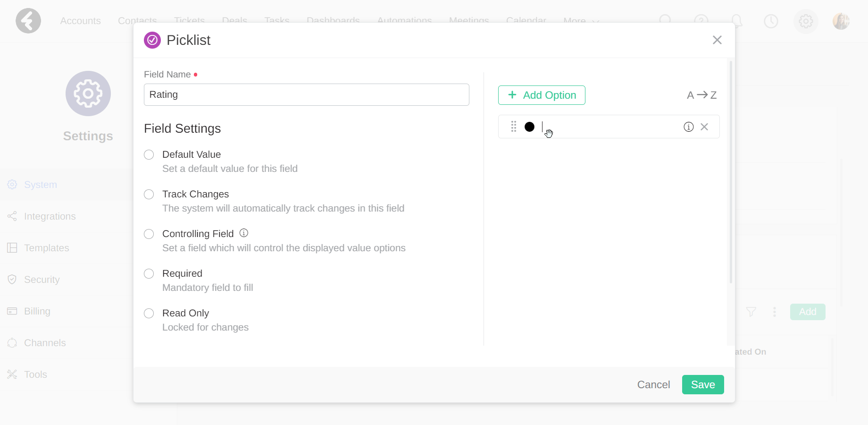Click the background Add button
The width and height of the screenshot is (868, 425).
tap(808, 312)
